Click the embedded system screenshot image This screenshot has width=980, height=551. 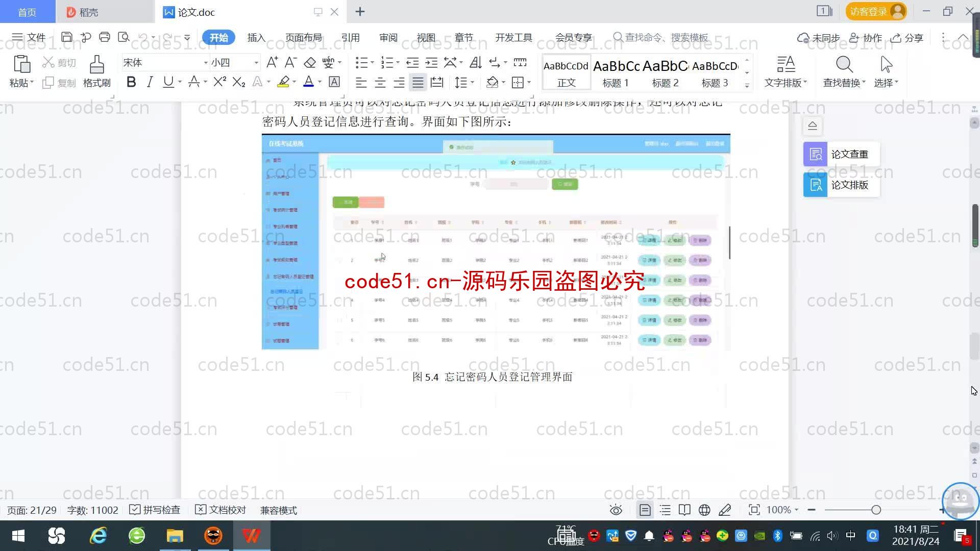point(496,242)
